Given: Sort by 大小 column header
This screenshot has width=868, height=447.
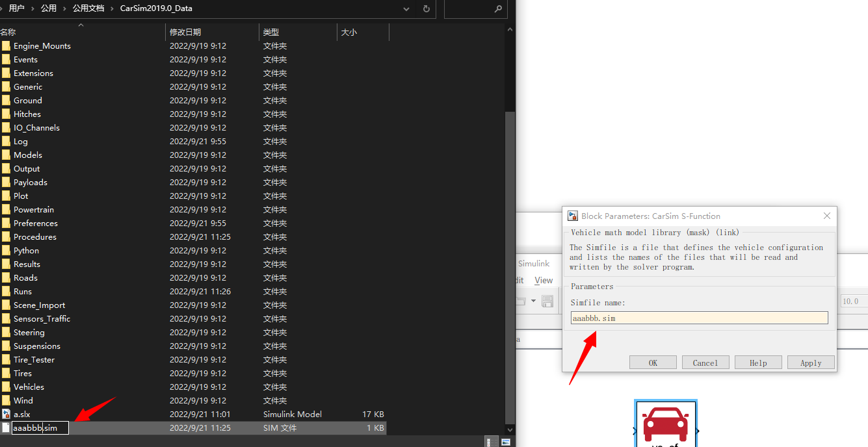Looking at the screenshot, I should coord(363,32).
